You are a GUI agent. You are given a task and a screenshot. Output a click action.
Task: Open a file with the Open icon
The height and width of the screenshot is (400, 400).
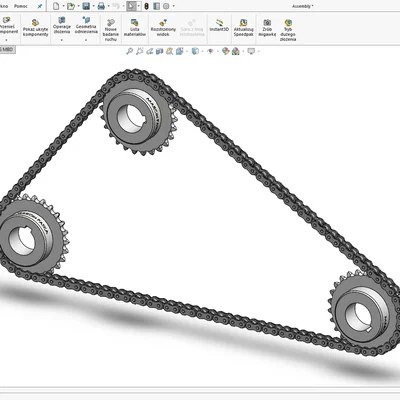point(71,6)
